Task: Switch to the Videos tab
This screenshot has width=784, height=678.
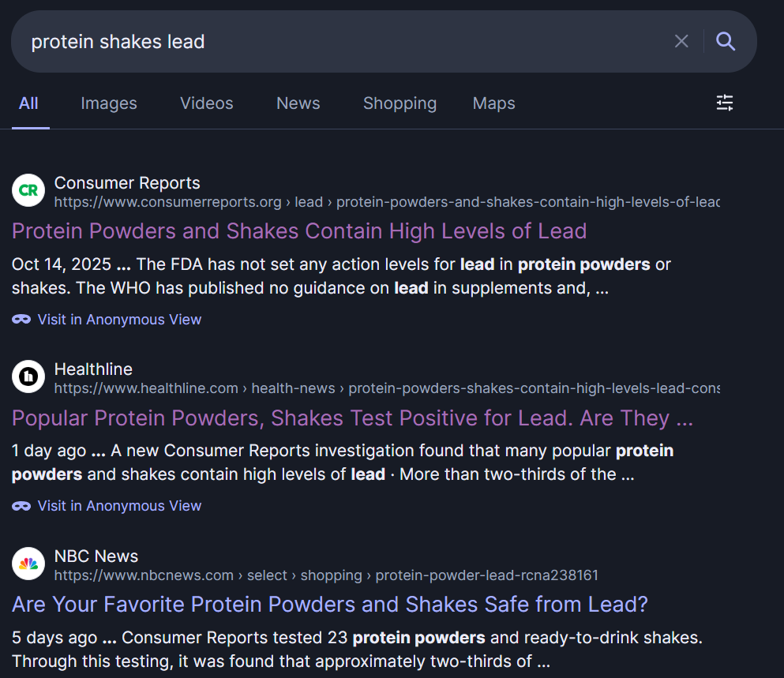Action: tap(207, 103)
